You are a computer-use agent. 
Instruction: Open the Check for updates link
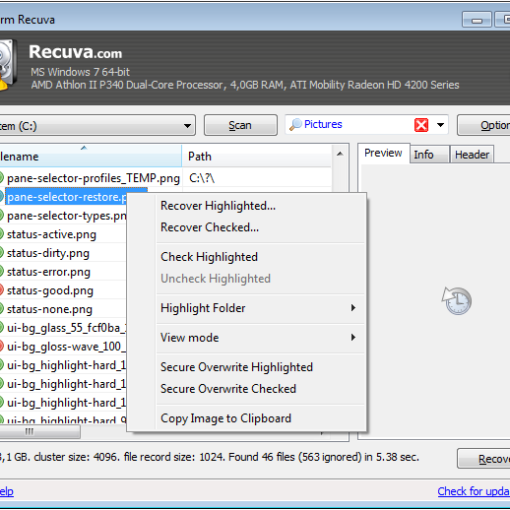click(473, 491)
